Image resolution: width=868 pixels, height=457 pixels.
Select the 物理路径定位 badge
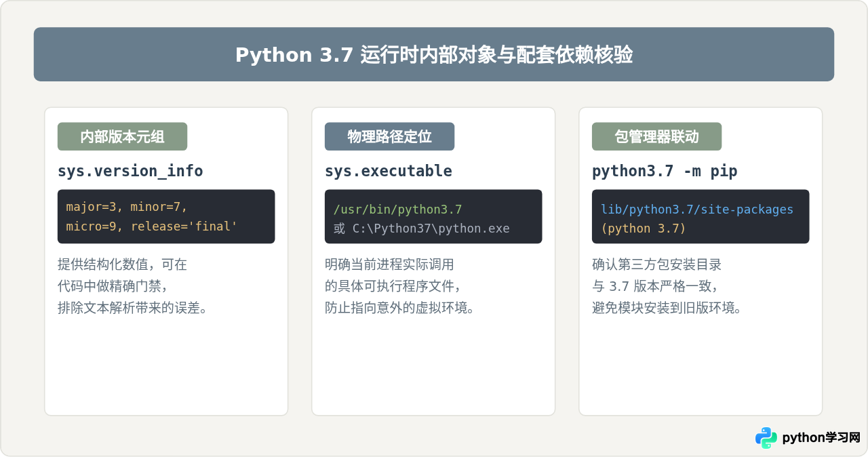click(389, 136)
